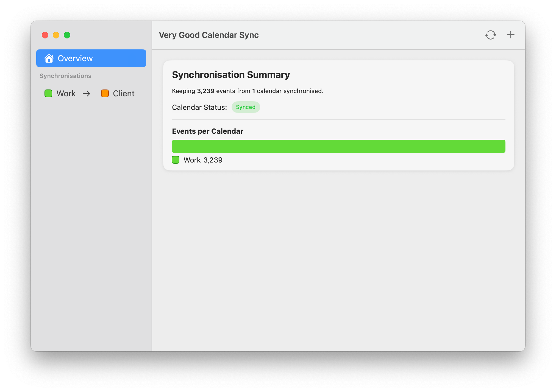Screen dimensions: 556x392
Task: Click the Work 3,239 legend label
Action: 203,160
